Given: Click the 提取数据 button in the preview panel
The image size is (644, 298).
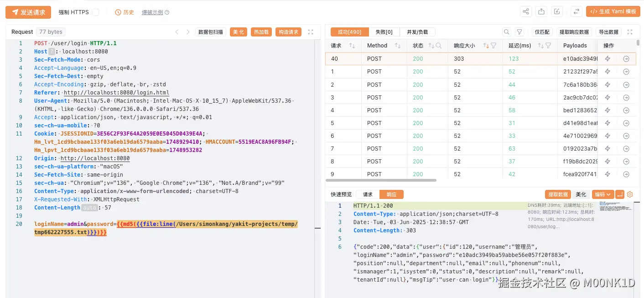Looking at the screenshot, I should tap(558, 194).
